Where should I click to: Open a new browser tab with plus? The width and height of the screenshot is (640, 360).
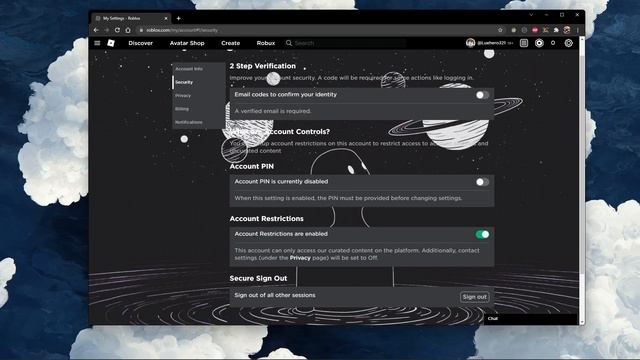pos(178,18)
